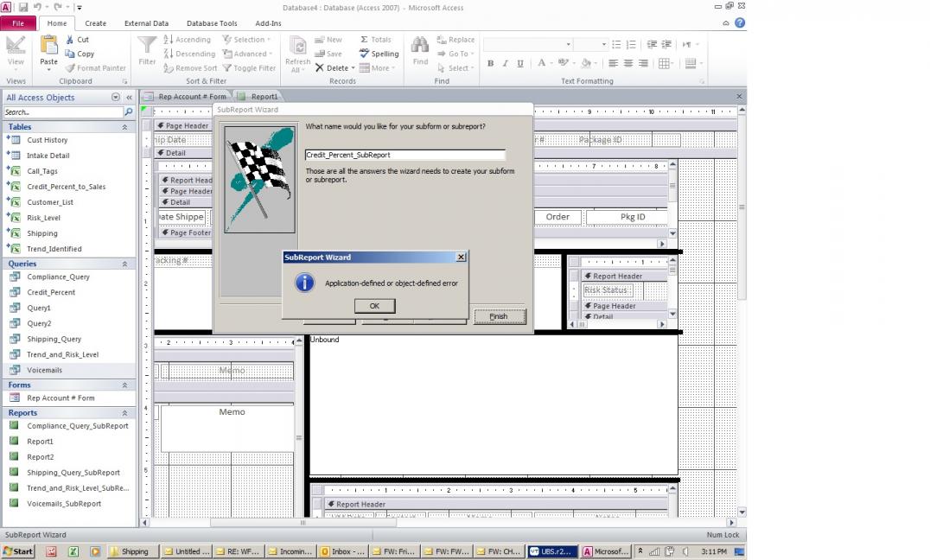Click the fill color bucket icon
The image size is (930, 560).
click(x=585, y=63)
